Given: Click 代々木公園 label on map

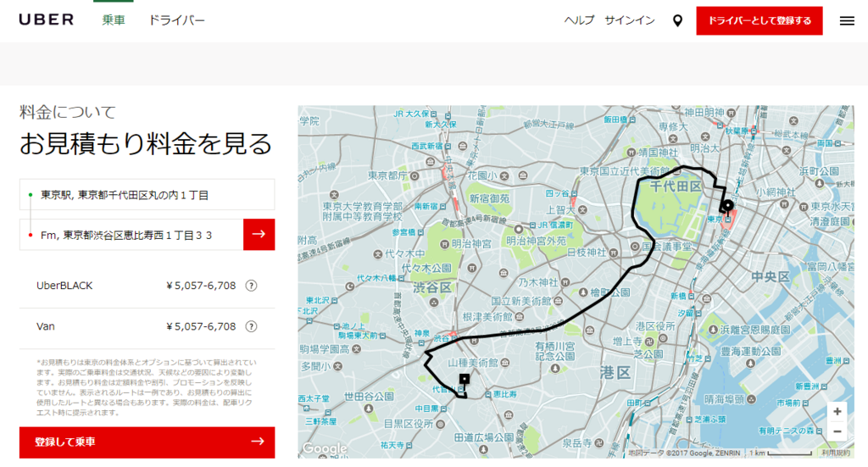Looking at the screenshot, I should point(426,269).
